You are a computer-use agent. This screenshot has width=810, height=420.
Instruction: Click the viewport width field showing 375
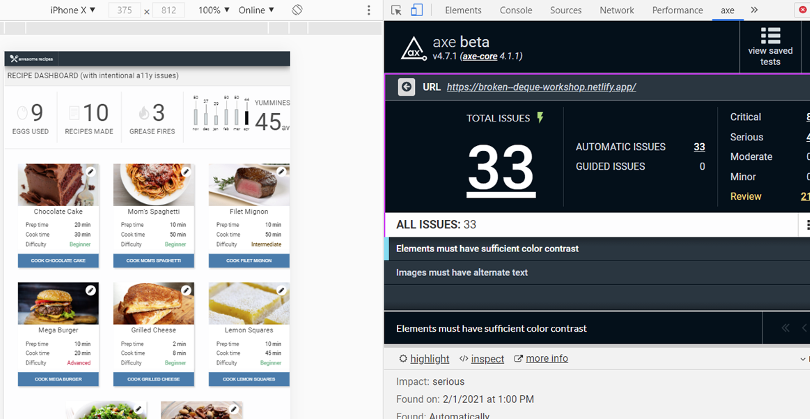point(124,10)
